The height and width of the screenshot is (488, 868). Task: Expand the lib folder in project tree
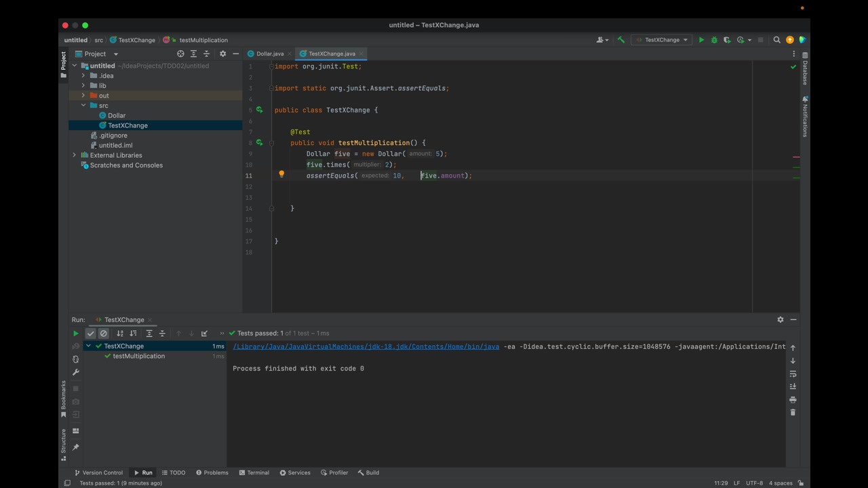tap(83, 85)
